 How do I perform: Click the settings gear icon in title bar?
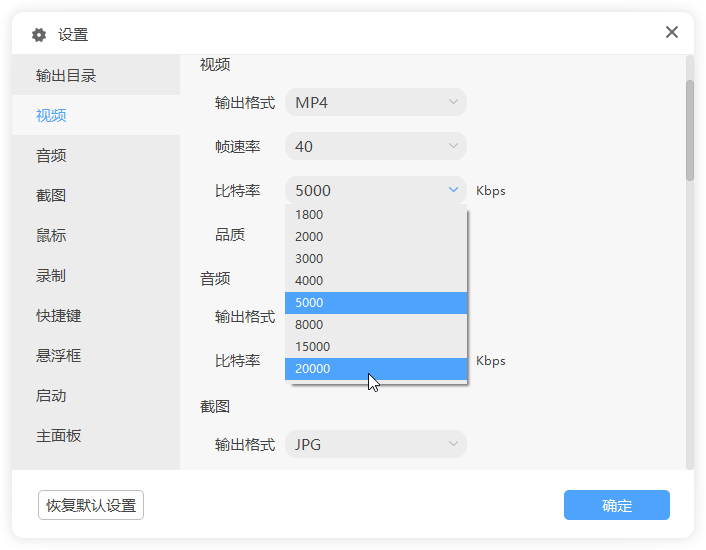point(39,35)
